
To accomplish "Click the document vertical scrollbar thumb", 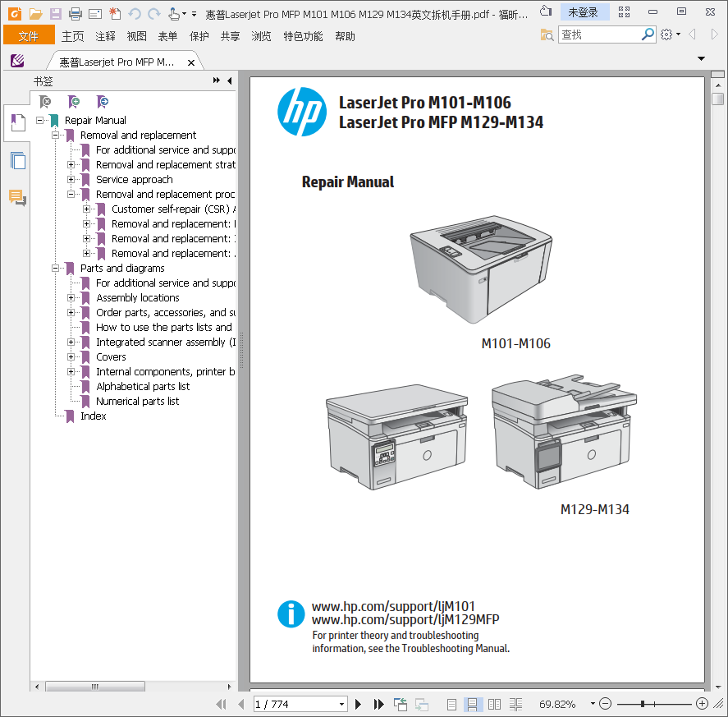I will [717, 99].
